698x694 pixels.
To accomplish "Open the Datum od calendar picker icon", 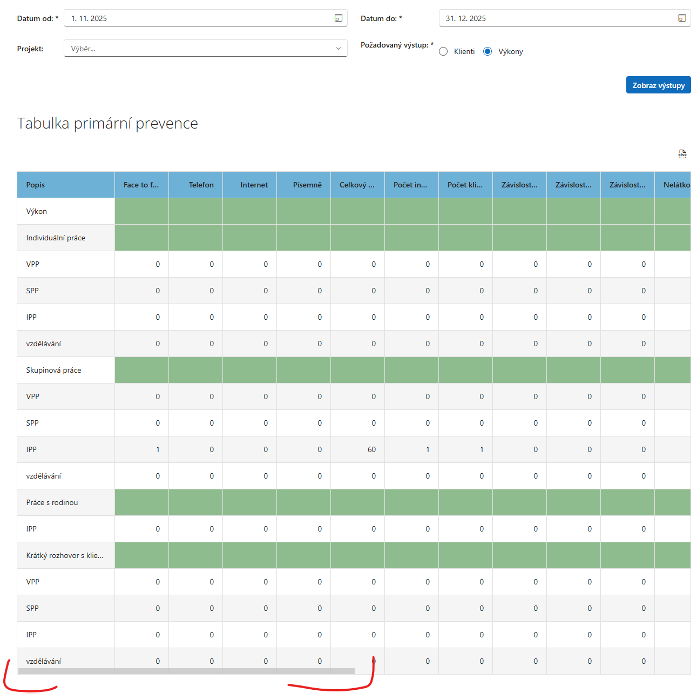I will (x=338, y=18).
